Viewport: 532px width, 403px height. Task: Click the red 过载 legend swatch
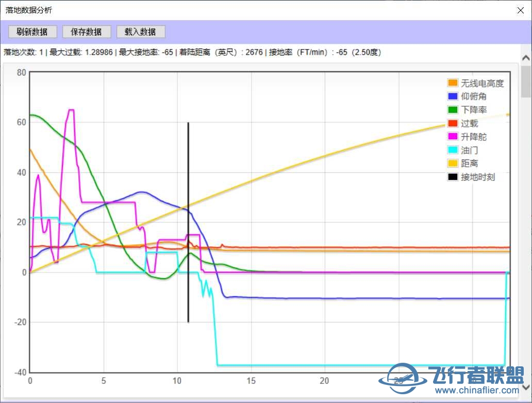pyautogui.click(x=453, y=123)
